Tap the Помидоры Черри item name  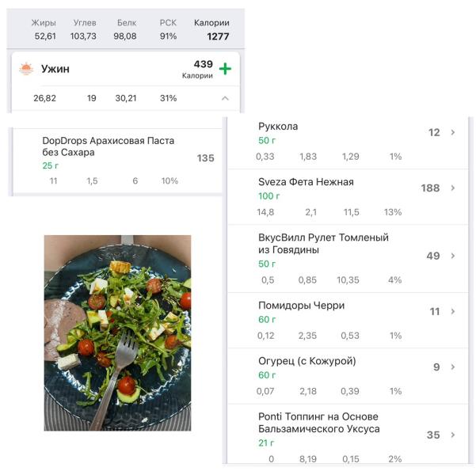pyautogui.click(x=301, y=306)
